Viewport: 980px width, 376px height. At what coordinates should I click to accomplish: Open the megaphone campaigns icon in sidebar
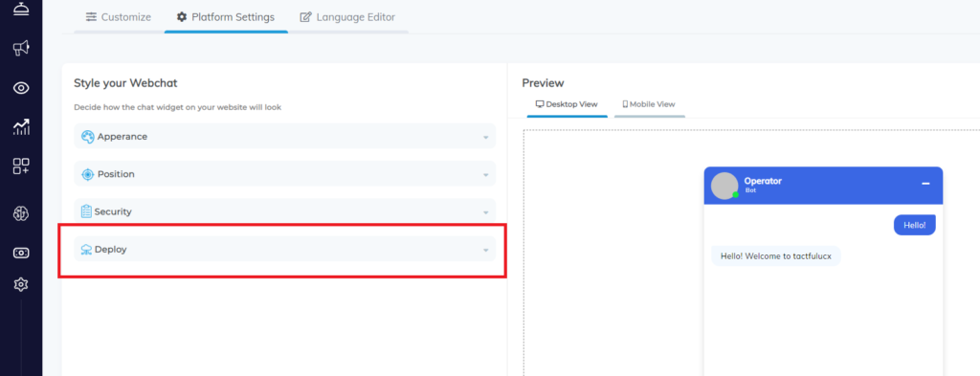(21, 48)
